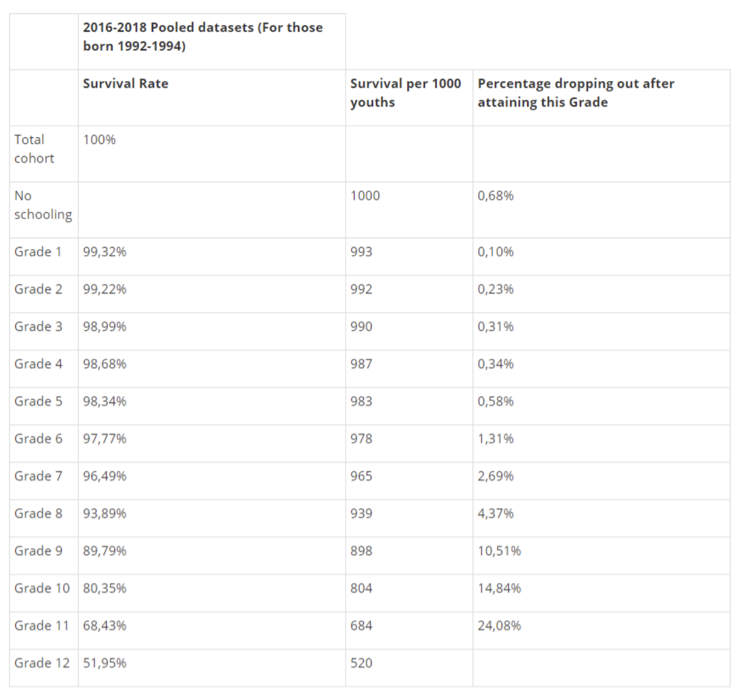Select the 24,08% dropout cell for Grade 11

click(499, 625)
